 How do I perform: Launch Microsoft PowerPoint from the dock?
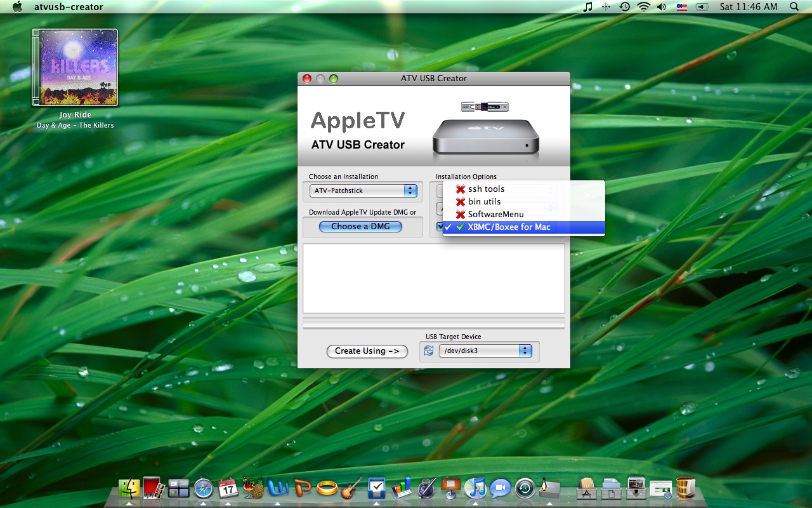coord(303,488)
